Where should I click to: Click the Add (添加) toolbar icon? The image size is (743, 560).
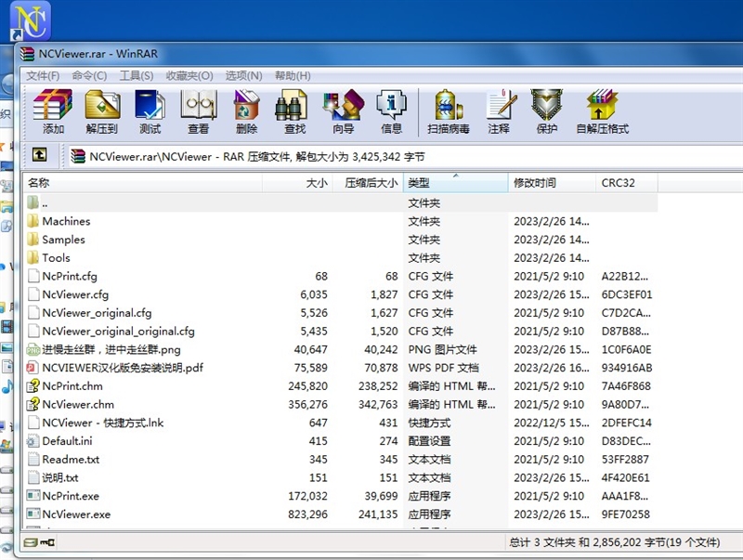pos(53,111)
